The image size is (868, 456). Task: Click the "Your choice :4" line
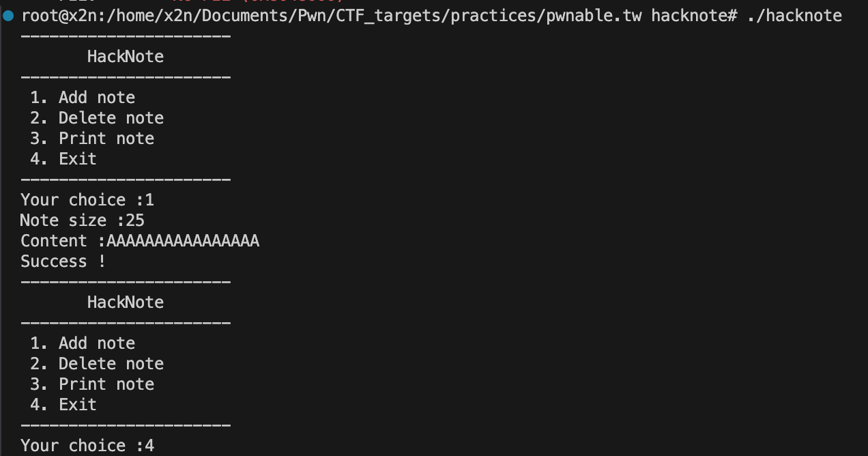[87, 446]
